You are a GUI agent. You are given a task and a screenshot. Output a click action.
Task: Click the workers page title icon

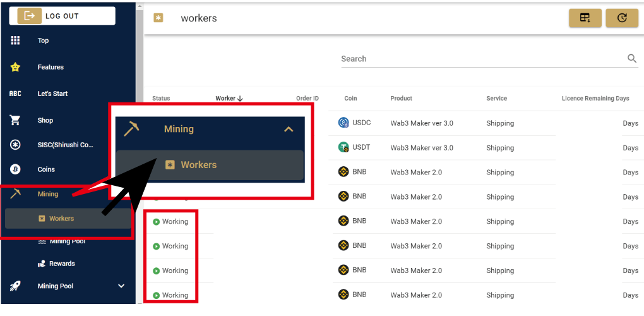158,18
